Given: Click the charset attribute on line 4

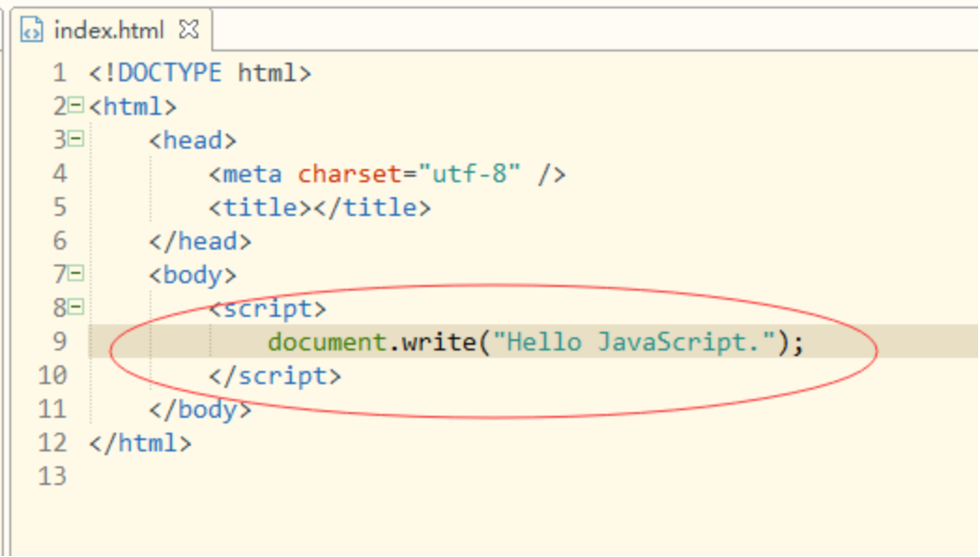Looking at the screenshot, I should pos(350,174).
